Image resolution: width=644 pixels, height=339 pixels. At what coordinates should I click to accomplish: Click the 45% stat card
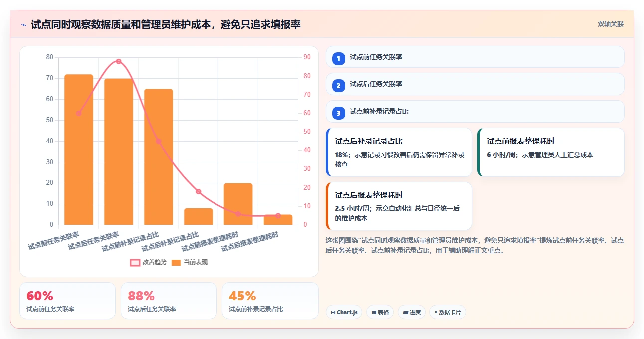pyautogui.click(x=270, y=301)
